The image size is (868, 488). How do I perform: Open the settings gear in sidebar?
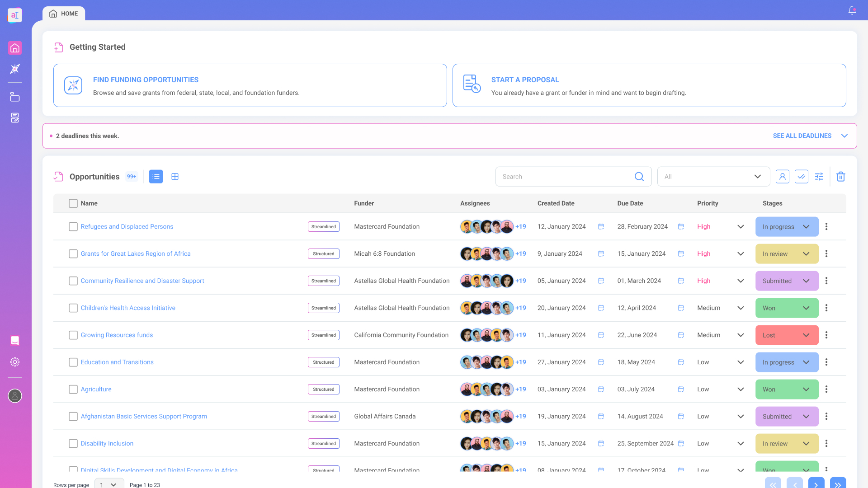click(x=15, y=362)
